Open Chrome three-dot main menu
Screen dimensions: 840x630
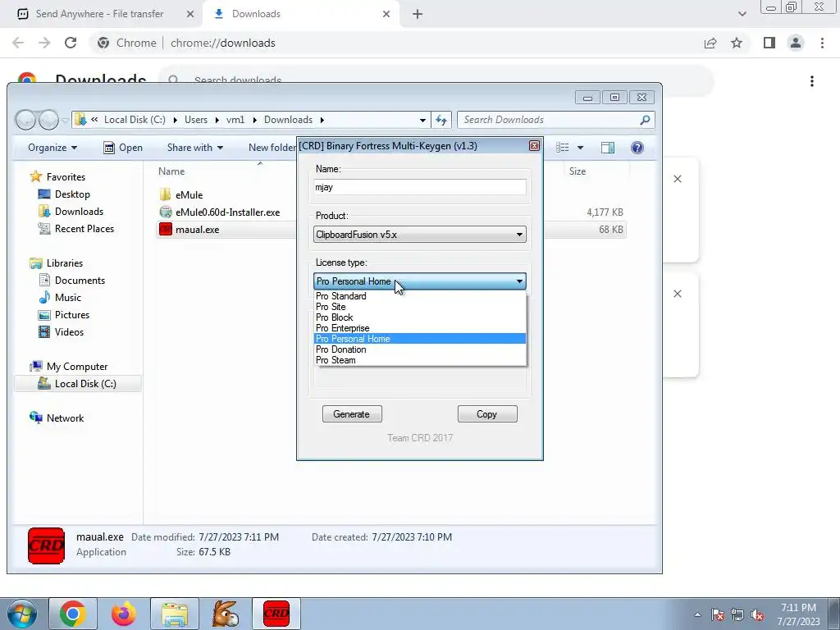point(822,43)
